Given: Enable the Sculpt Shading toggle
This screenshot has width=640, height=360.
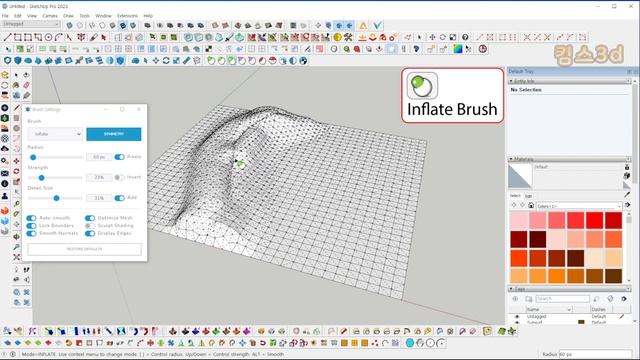Looking at the screenshot, I should tap(90, 226).
